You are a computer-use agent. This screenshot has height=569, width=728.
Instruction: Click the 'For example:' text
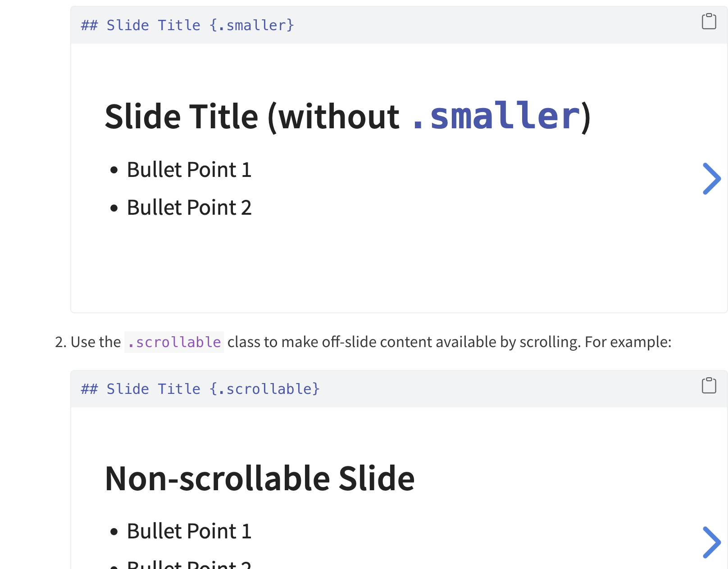pyautogui.click(x=628, y=342)
